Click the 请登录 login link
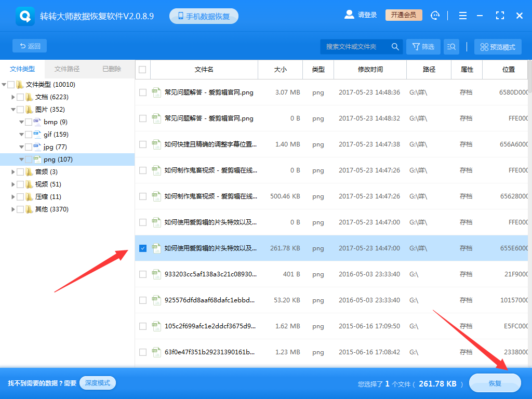This screenshot has height=399, width=532. click(367, 15)
